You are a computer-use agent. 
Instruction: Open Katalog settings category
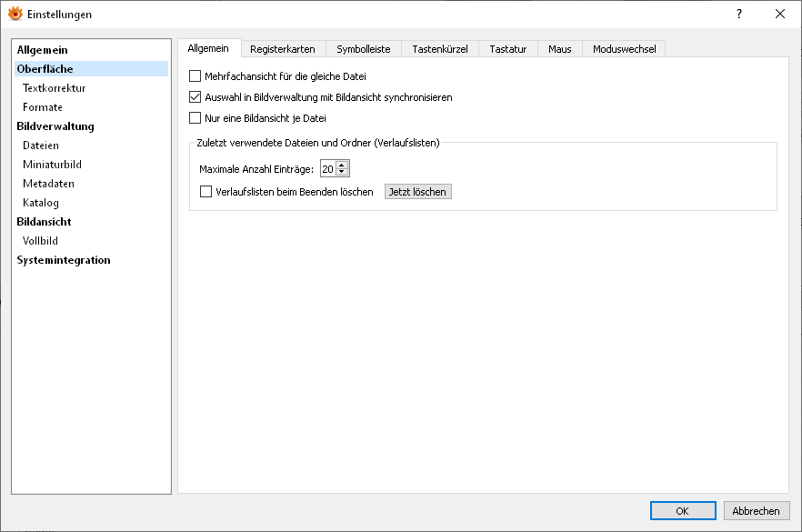[x=91, y=203]
